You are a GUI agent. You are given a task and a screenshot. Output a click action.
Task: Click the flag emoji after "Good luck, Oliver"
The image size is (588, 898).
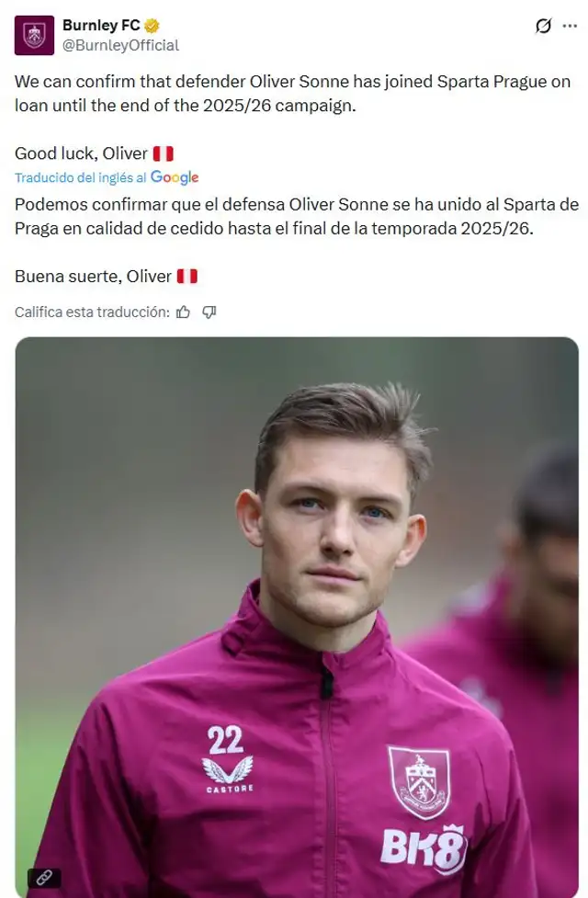tap(163, 153)
